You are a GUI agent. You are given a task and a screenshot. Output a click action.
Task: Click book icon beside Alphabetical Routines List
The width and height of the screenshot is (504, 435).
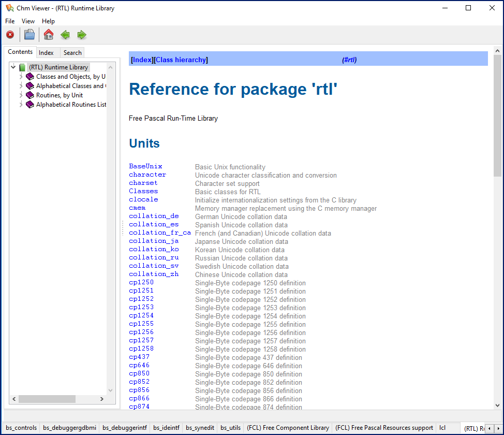(30, 105)
